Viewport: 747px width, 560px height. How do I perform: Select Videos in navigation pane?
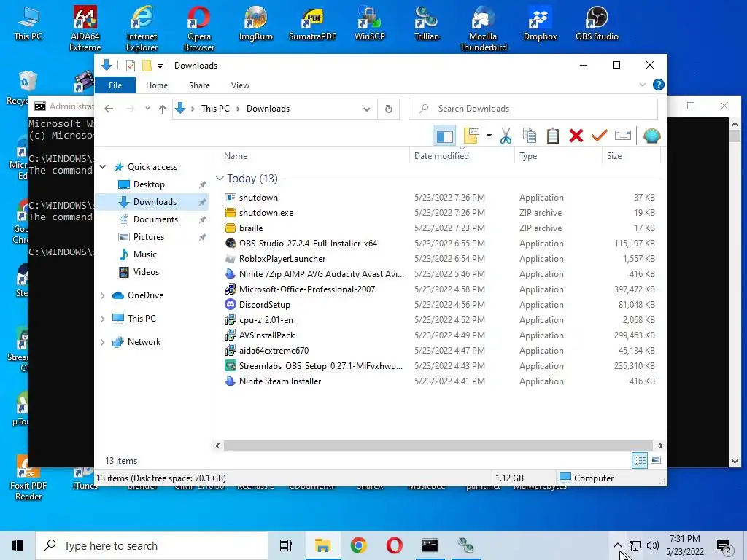146,272
